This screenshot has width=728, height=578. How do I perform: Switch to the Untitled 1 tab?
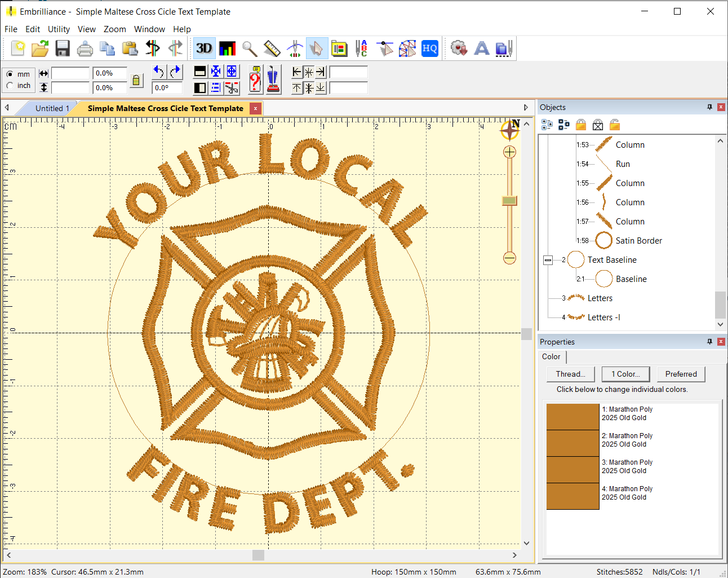tap(52, 108)
